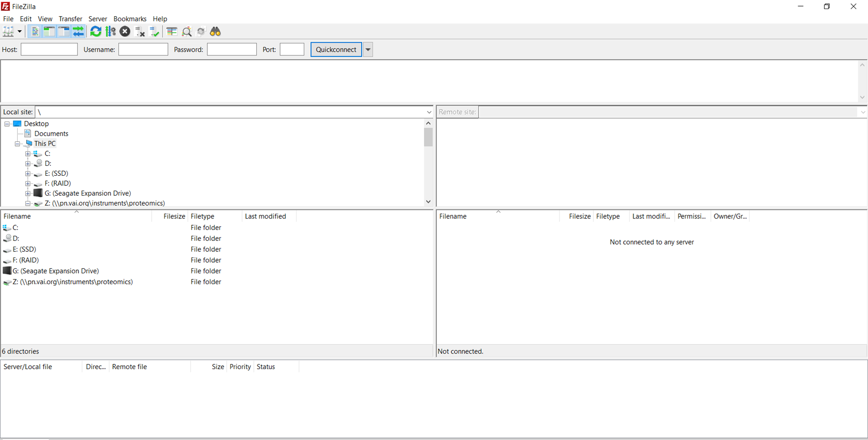Sort local list by Filename column
The width and height of the screenshot is (868, 440).
[76, 216]
